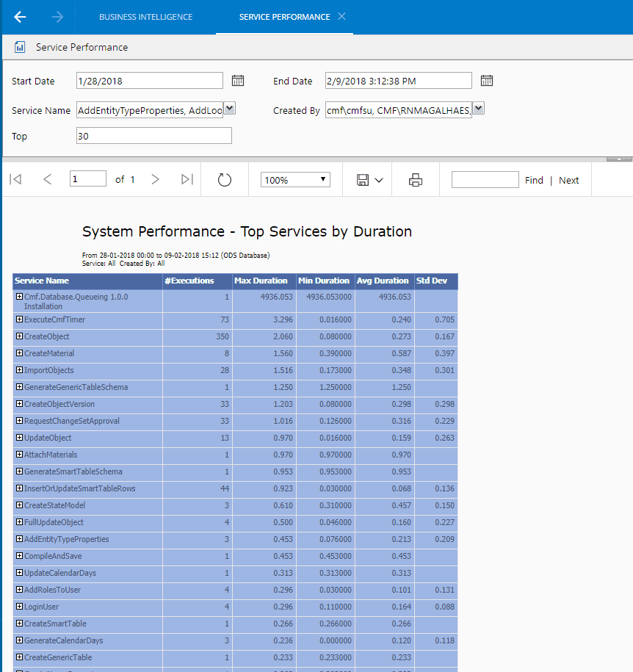Expand the ExecuteCmfTimer row
This screenshot has height=672, width=633.
[20, 319]
